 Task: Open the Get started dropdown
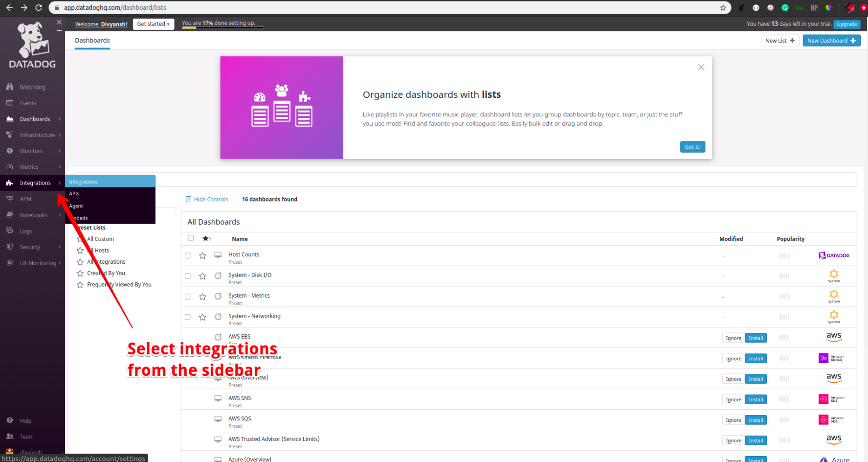pyautogui.click(x=154, y=24)
